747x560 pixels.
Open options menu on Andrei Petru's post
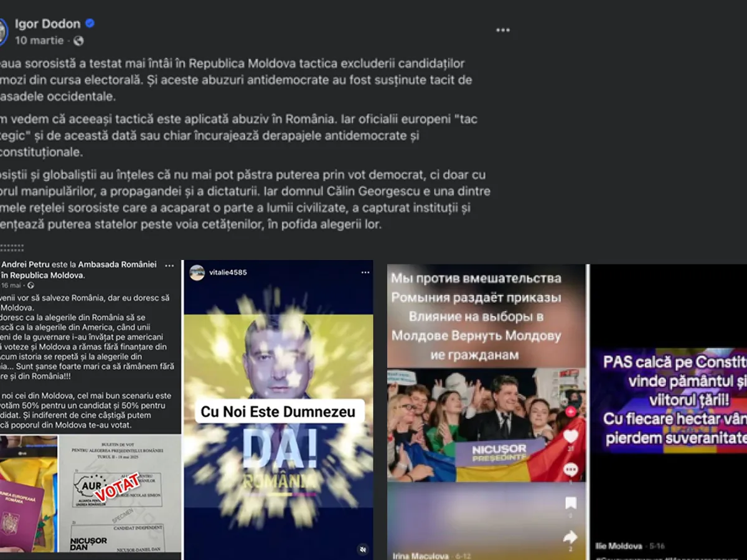pyautogui.click(x=169, y=265)
